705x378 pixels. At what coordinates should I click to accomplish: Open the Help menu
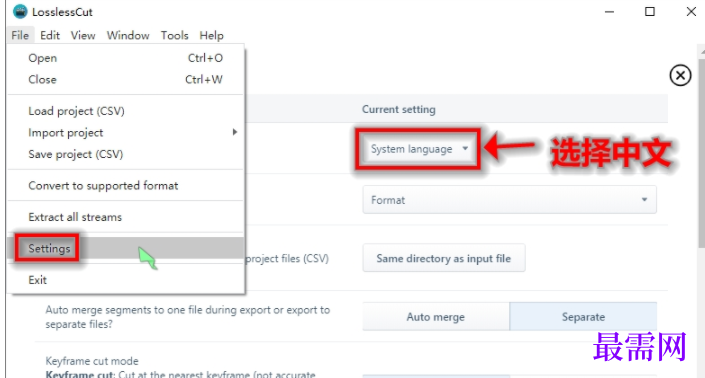[x=211, y=36]
